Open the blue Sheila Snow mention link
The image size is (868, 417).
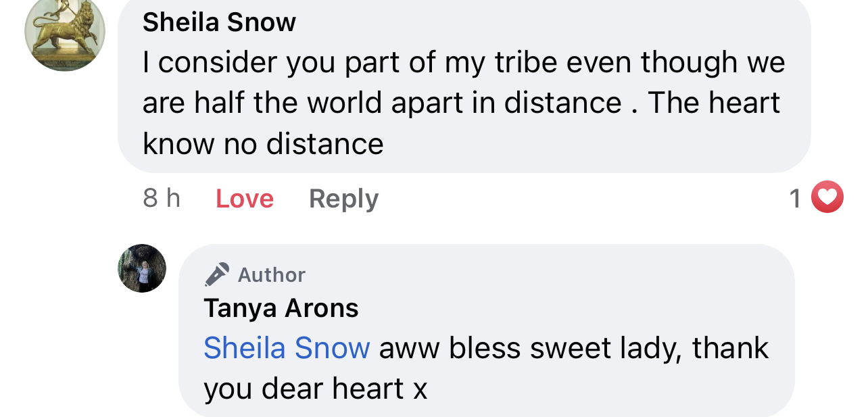click(287, 348)
